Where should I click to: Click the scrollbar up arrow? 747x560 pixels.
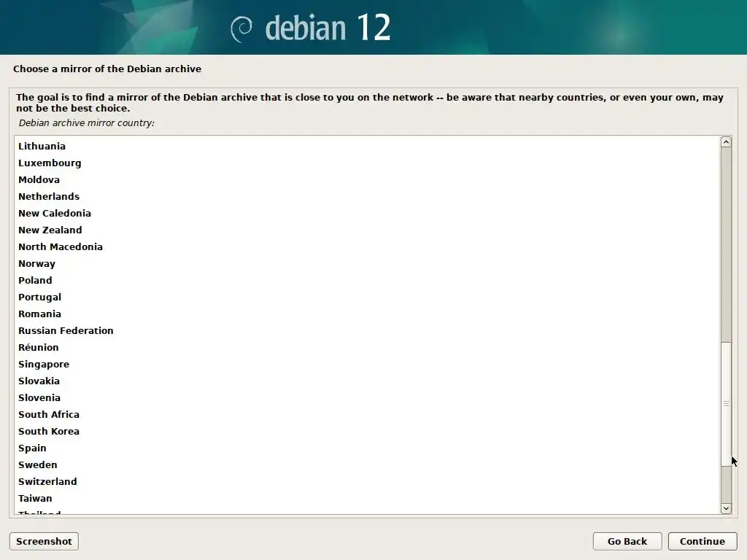[726, 142]
